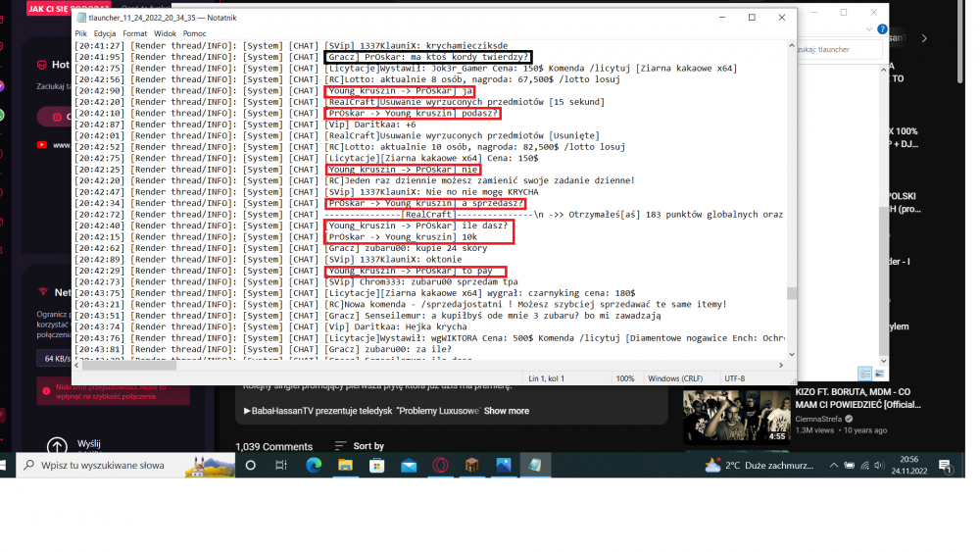Open the Edycja menu

pos(105,33)
